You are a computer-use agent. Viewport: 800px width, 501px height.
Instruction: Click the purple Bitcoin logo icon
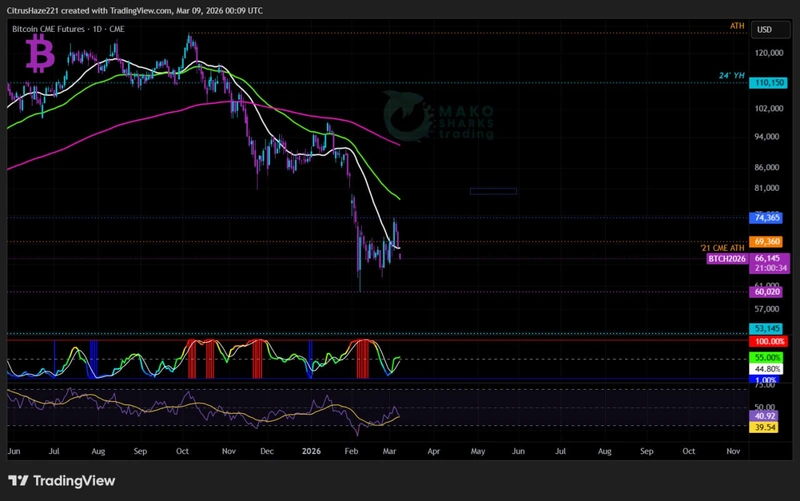(x=40, y=54)
